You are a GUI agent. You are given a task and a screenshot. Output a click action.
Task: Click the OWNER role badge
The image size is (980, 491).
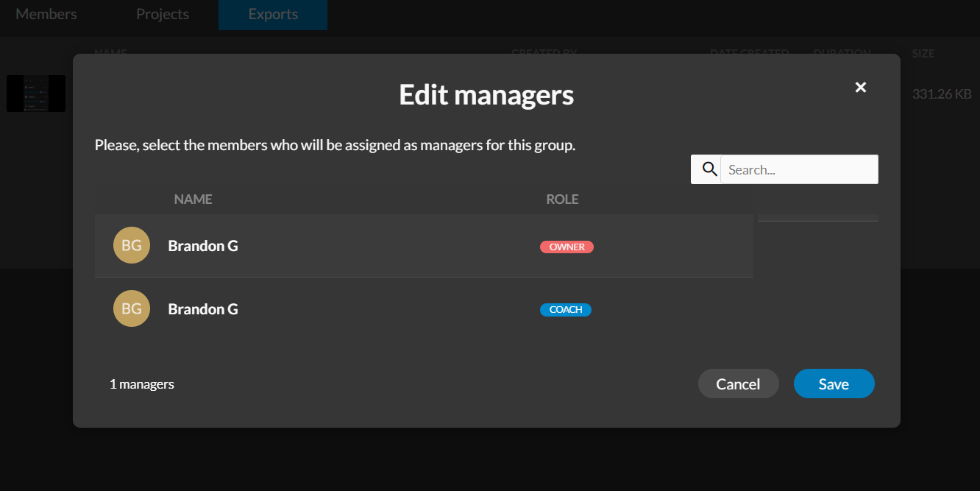click(x=567, y=247)
